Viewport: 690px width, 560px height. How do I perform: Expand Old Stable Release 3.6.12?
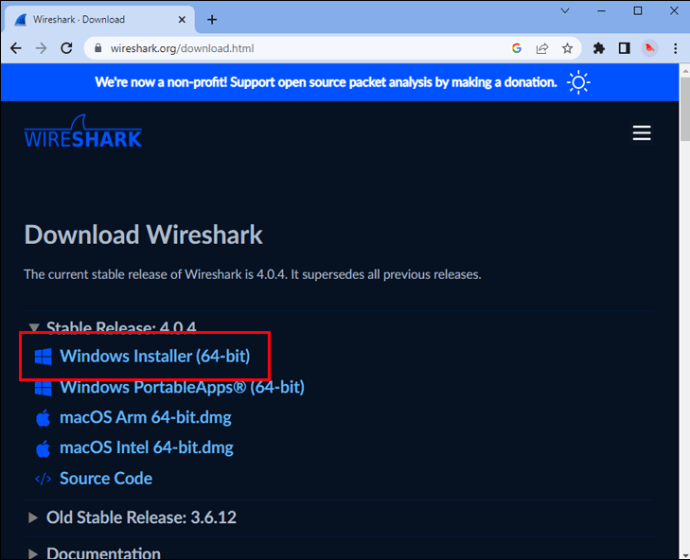point(33,517)
